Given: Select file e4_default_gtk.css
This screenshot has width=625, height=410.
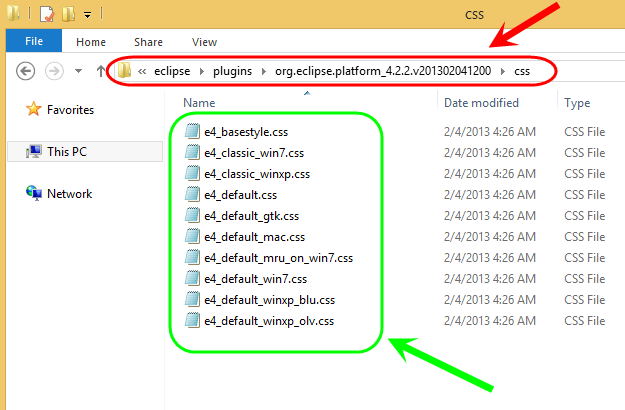Looking at the screenshot, I should click(x=252, y=216).
